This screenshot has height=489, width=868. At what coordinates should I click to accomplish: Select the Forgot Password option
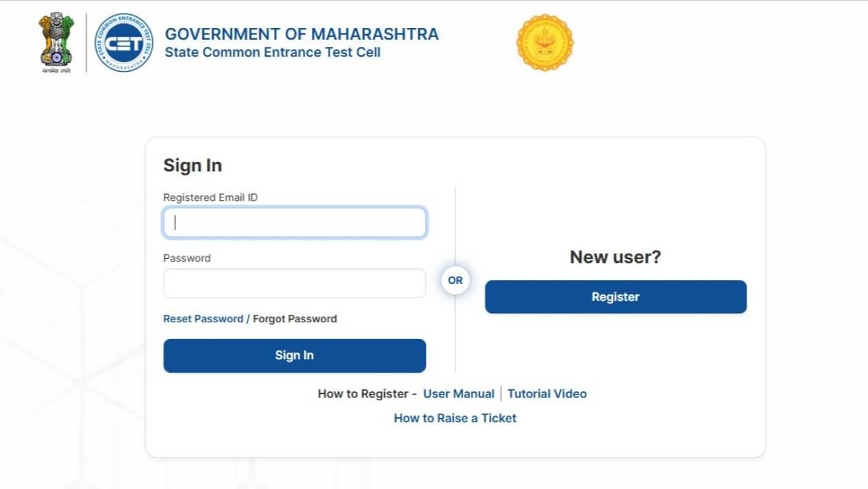coord(295,319)
